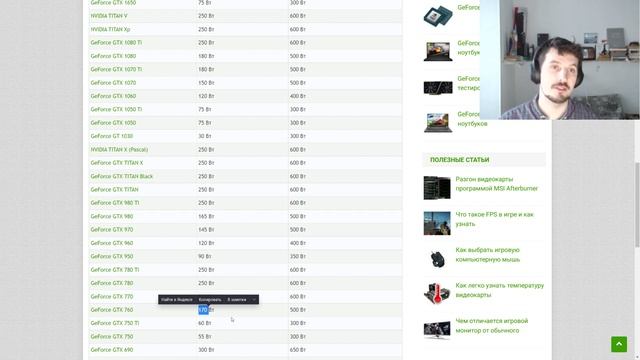Open the thermometer GPU temperature thumbnail
This screenshot has width=640, height=360.
(437, 293)
